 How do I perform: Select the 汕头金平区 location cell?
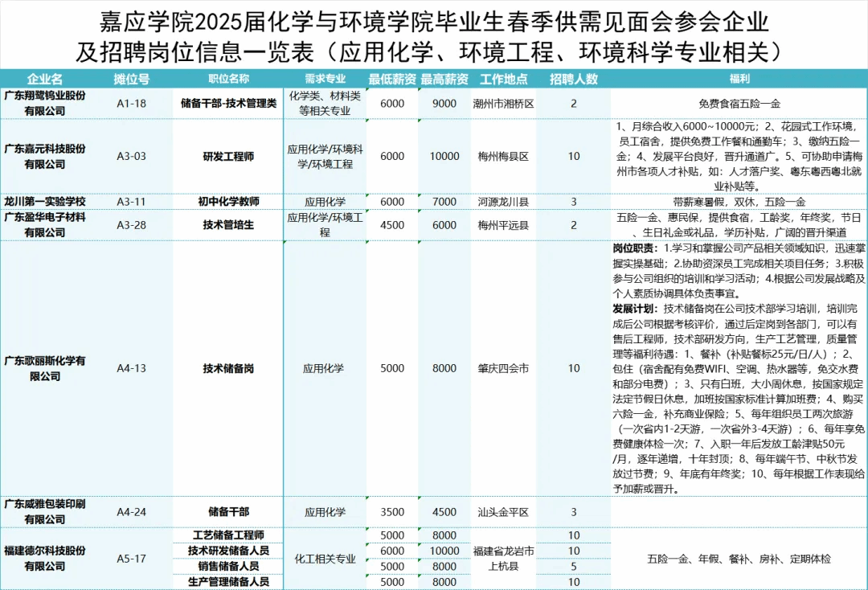(x=504, y=512)
